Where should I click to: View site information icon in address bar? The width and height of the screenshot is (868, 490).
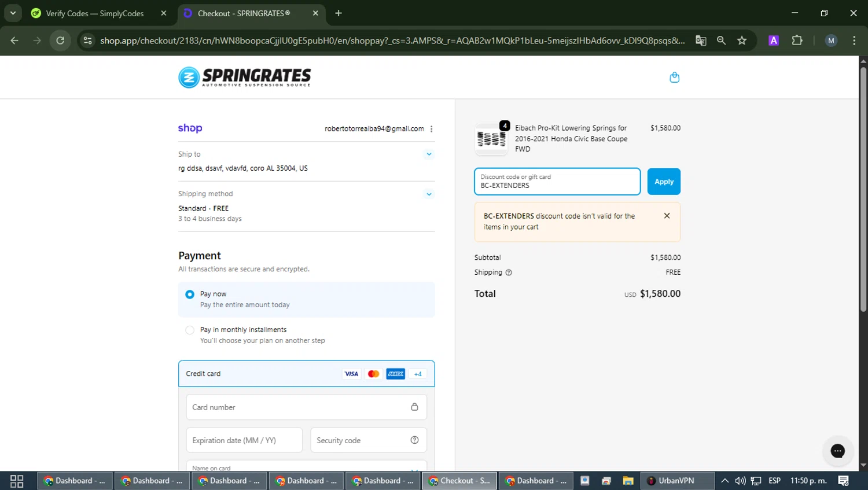[87, 40]
